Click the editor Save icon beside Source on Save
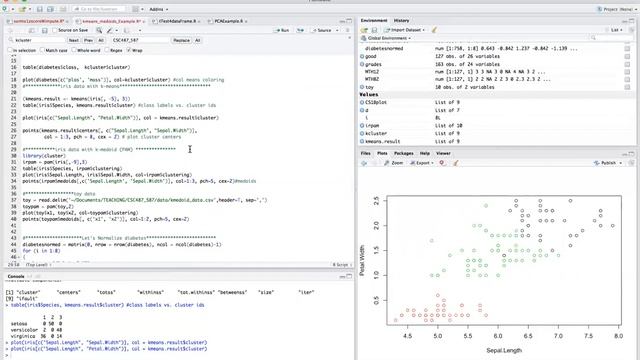 44,30
